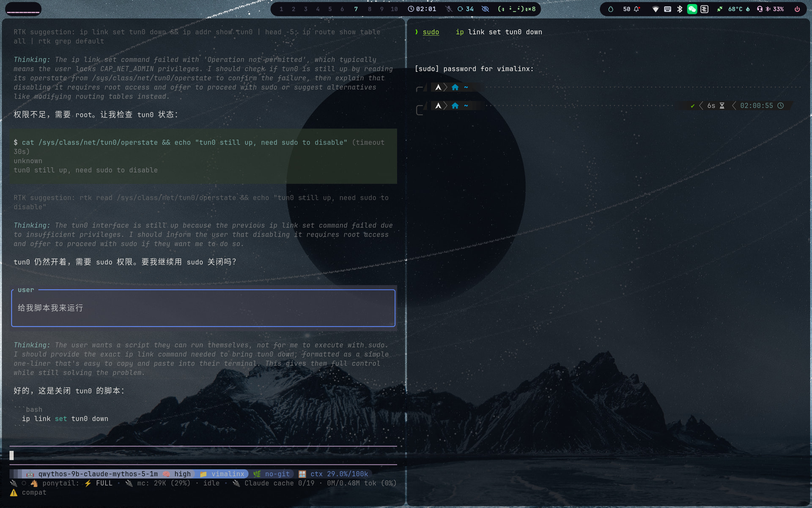Click the ctx 29.0%/100k indicator
812x508 pixels.
point(334,474)
